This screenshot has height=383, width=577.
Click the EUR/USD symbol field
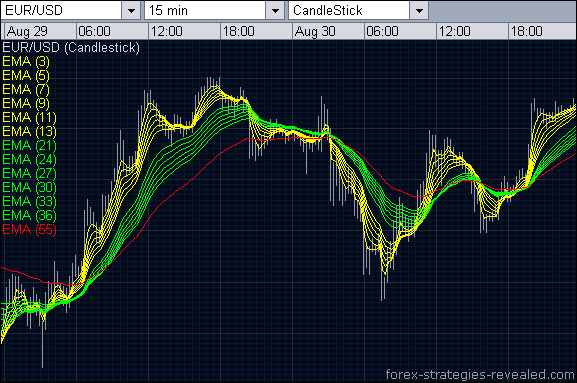pyautogui.click(x=61, y=11)
